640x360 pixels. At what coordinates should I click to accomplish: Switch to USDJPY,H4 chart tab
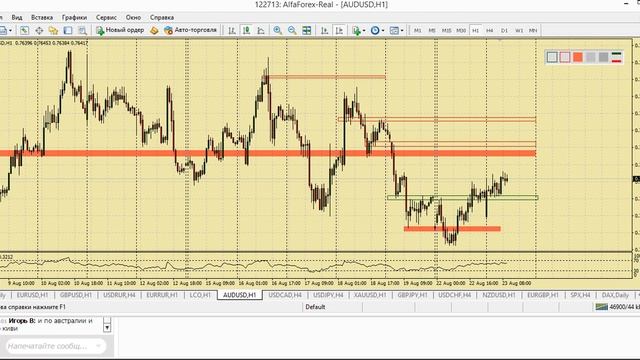point(328,295)
